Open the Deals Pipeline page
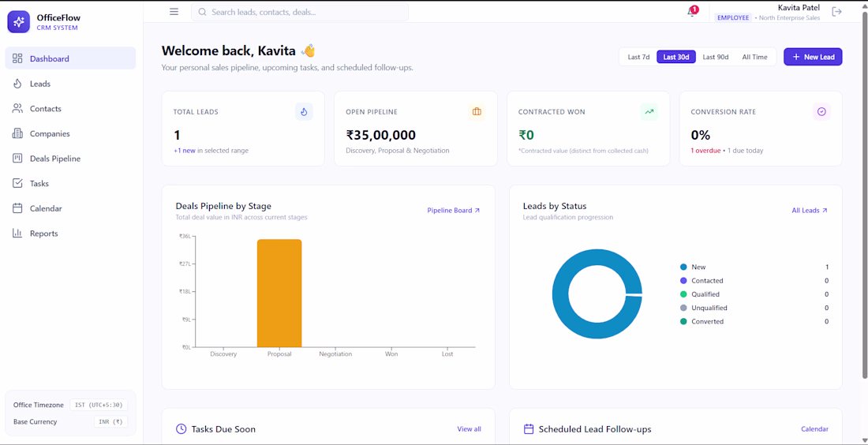Image resolution: width=868 pixels, height=445 pixels. coord(70,159)
